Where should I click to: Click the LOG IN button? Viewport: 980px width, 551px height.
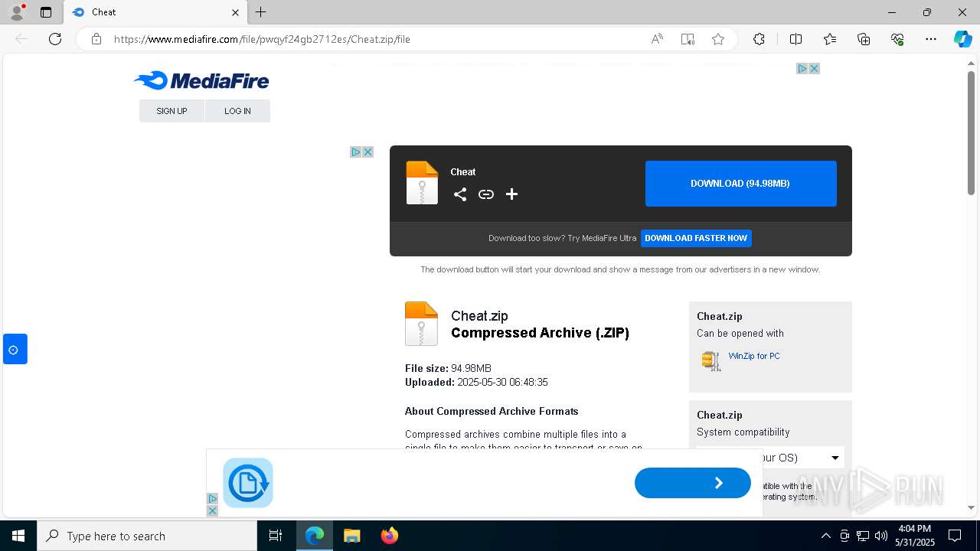pos(237,111)
